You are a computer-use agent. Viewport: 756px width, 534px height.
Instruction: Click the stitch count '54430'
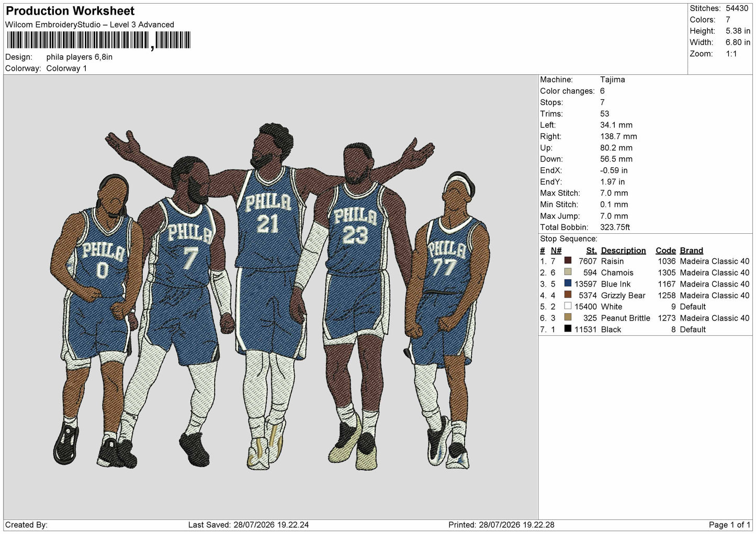(x=737, y=8)
